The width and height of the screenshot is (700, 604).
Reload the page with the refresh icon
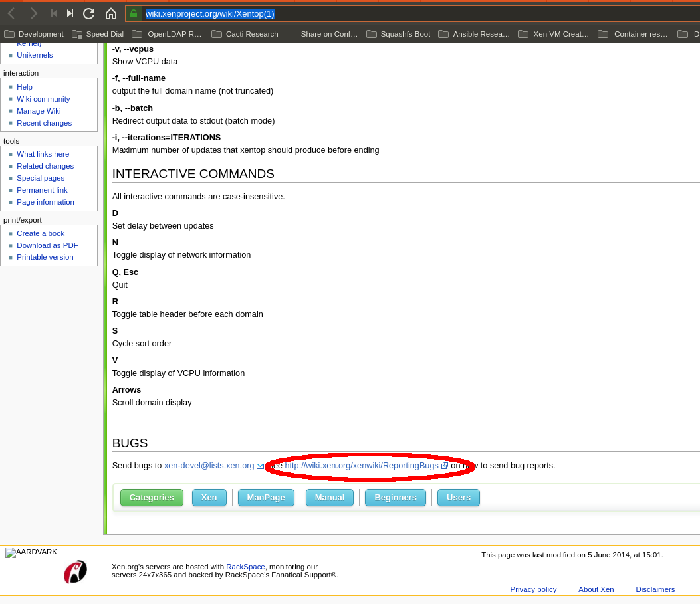point(88,13)
